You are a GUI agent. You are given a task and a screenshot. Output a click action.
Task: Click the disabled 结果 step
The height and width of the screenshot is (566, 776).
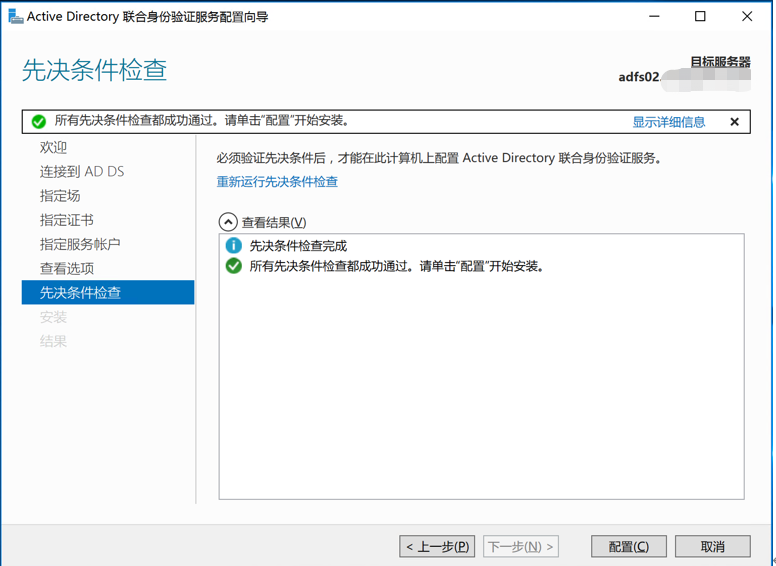tap(53, 341)
